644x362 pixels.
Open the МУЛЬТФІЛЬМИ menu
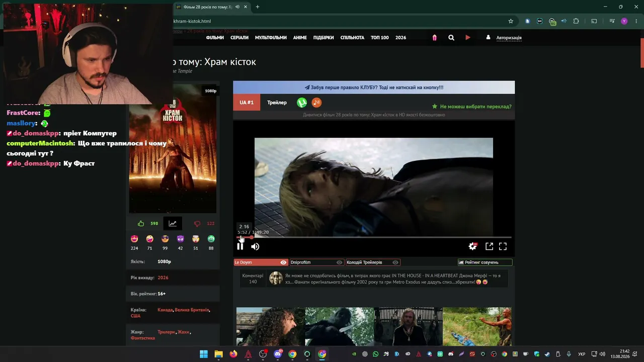pyautogui.click(x=271, y=38)
